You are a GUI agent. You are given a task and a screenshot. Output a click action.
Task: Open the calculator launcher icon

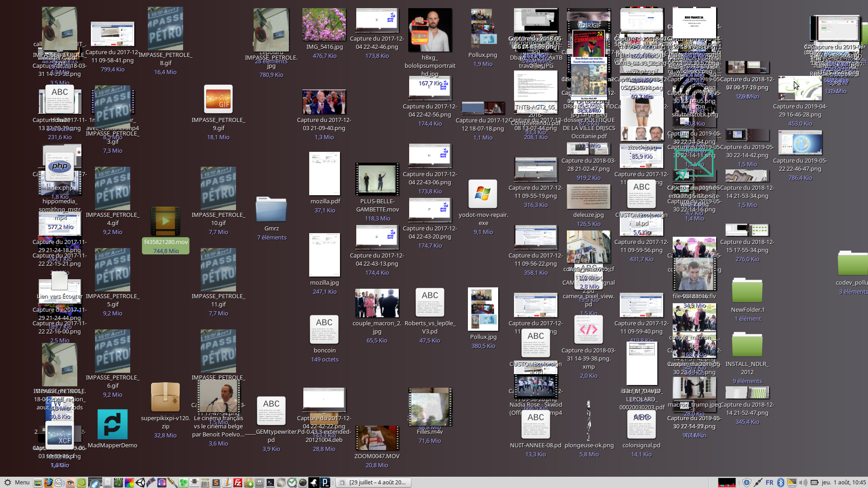205,483
